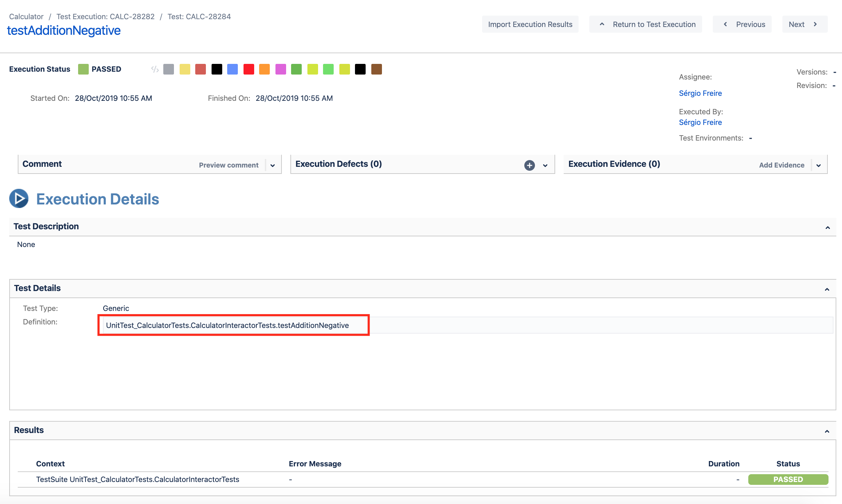Image resolution: width=842 pixels, height=504 pixels.
Task: Open Test Execution: CALC-28282 breadcrumb
Action: 105,16
